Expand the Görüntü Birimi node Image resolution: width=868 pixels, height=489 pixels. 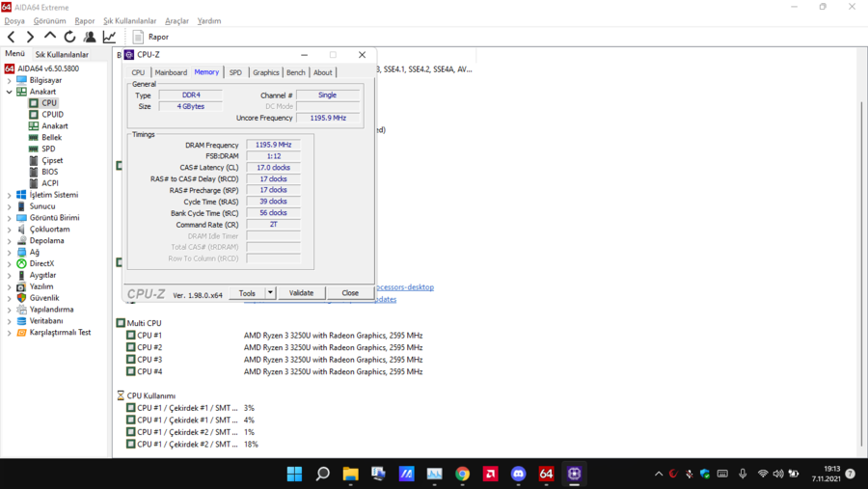click(x=9, y=218)
